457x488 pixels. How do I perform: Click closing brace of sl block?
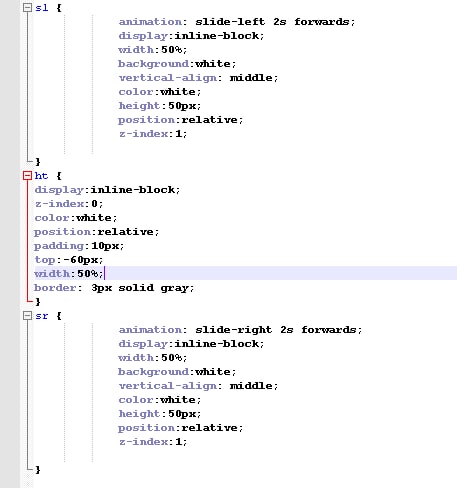38,162
